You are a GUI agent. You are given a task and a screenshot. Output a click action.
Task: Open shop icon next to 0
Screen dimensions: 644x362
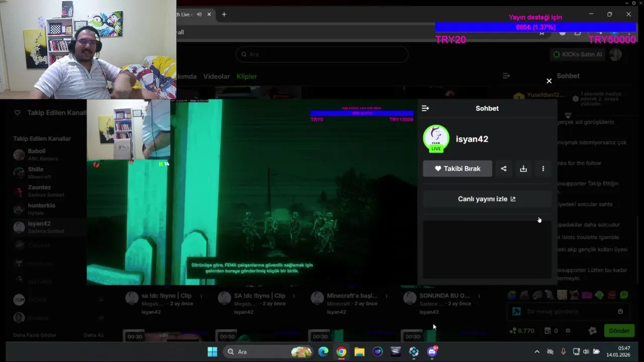click(x=547, y=331)
